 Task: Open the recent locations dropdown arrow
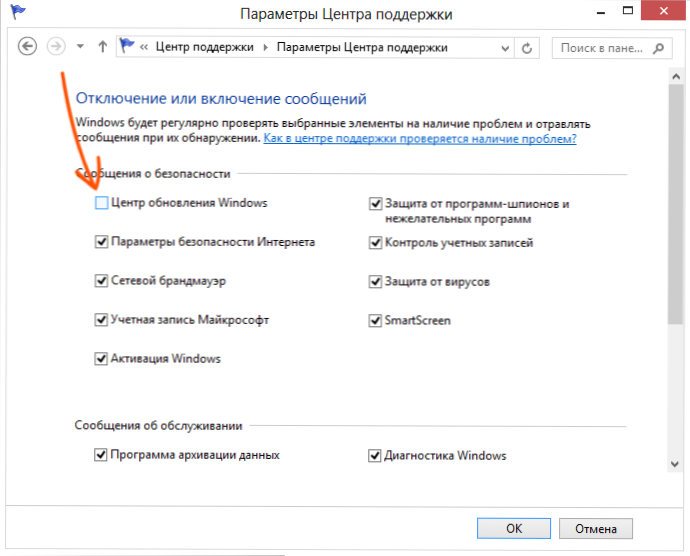[x=80, y=46]
